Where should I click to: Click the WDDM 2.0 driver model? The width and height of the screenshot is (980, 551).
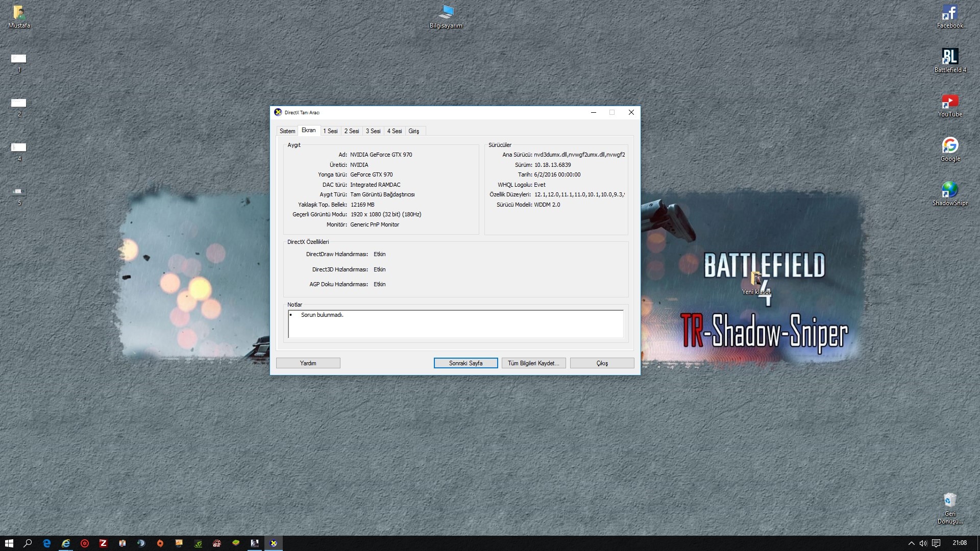547,205
